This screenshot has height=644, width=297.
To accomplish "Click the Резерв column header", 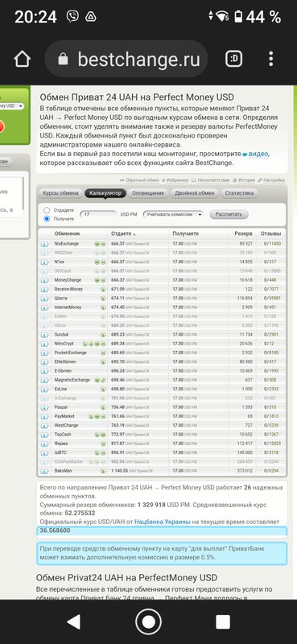I will 244,233.
